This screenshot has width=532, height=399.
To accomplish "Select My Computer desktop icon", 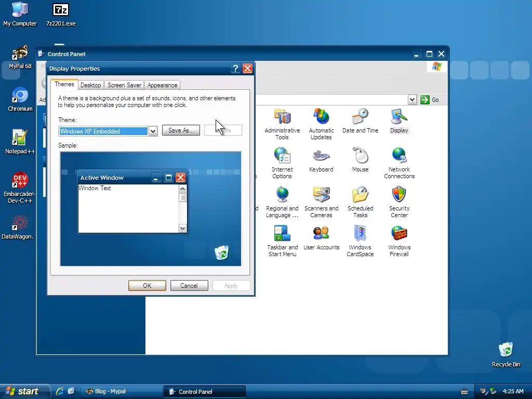I will tap(20, 14).
